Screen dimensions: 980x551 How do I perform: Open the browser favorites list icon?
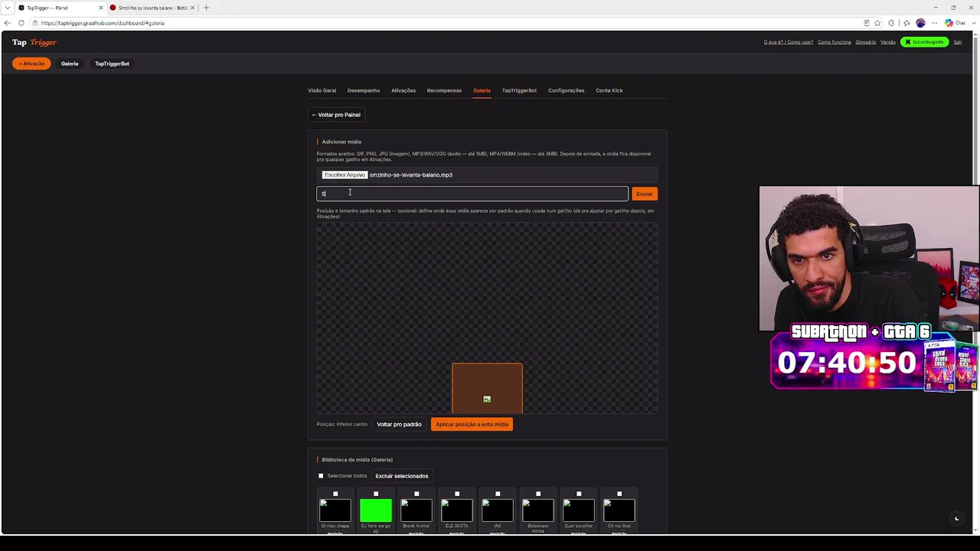(x=906, y=23)
